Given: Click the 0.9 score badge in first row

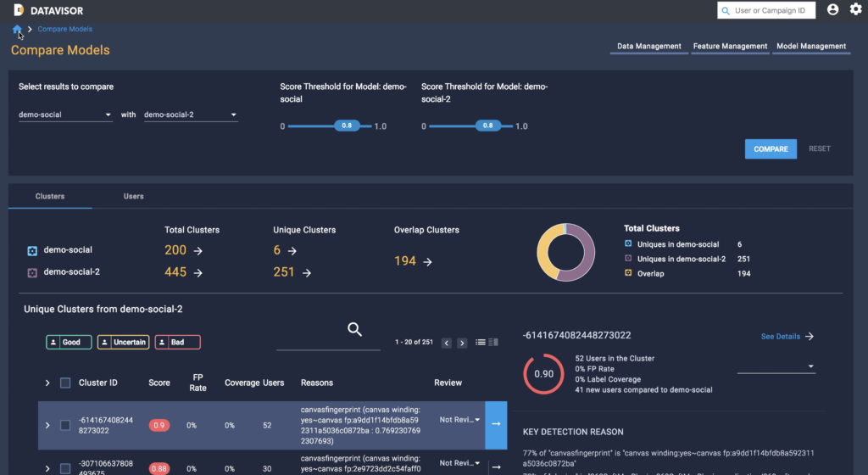Looking at the screenshot, I should [159, 425].
